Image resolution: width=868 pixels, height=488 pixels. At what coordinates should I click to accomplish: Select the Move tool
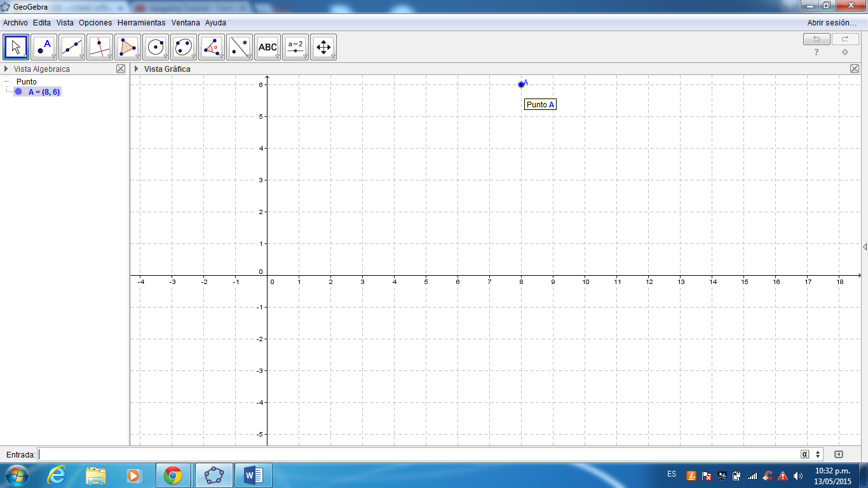pos(16,46)
